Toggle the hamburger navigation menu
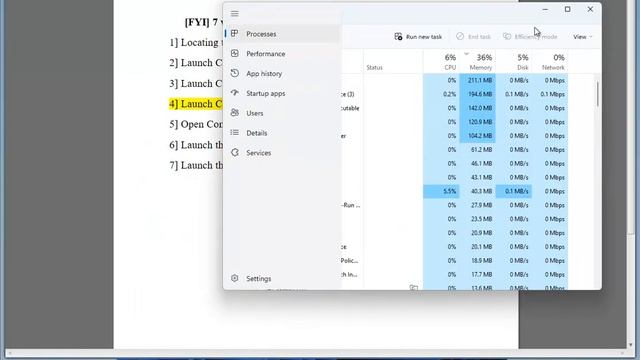The image size is (640, 360). (234, 14)
